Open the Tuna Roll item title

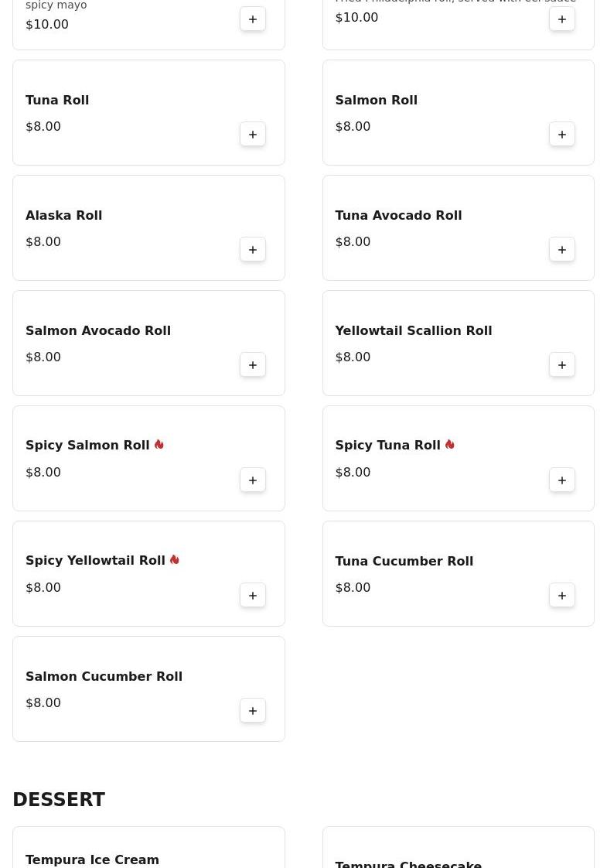[x=57, y=101]
